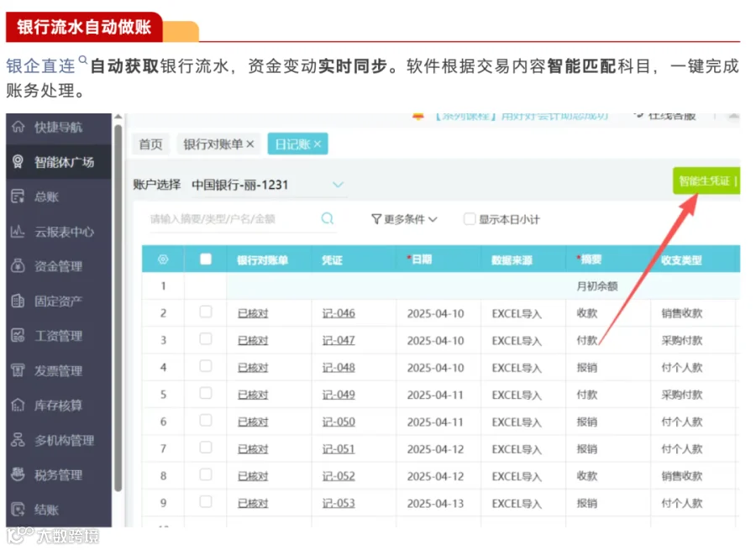The width and height of the screenshot is (756, 550).
Task: Check the row with voucher 记-046
Action: click(x=206, y=312)
